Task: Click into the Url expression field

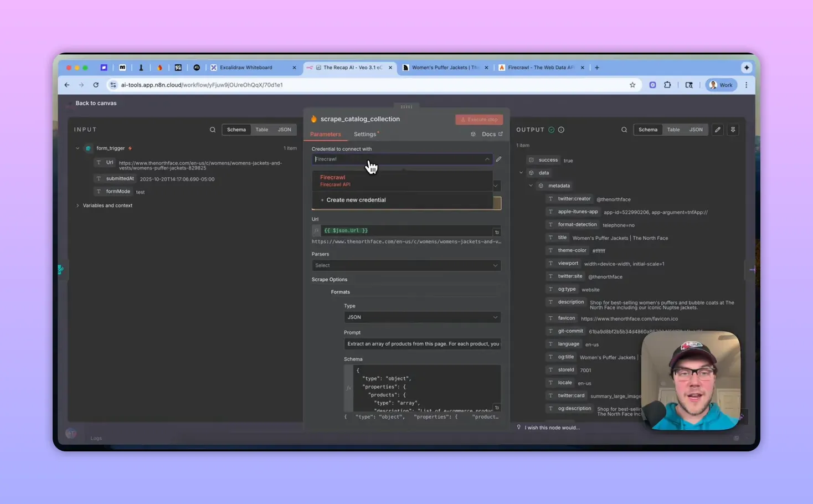Action: coord(406,230)
